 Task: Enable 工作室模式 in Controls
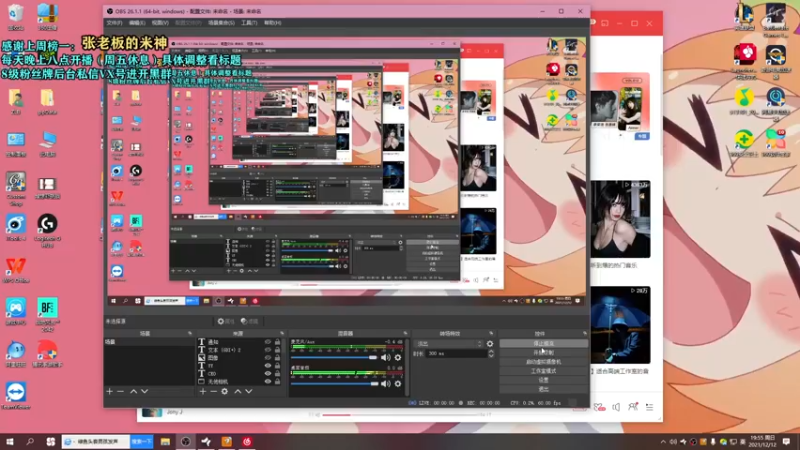point(543,371)
